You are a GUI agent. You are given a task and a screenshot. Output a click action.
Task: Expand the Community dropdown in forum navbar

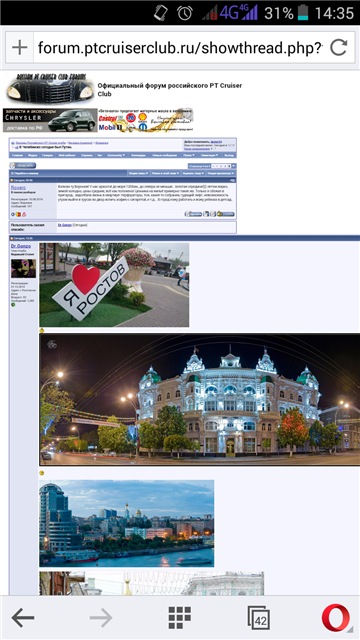pyautogui.click(x=116, y=155)
